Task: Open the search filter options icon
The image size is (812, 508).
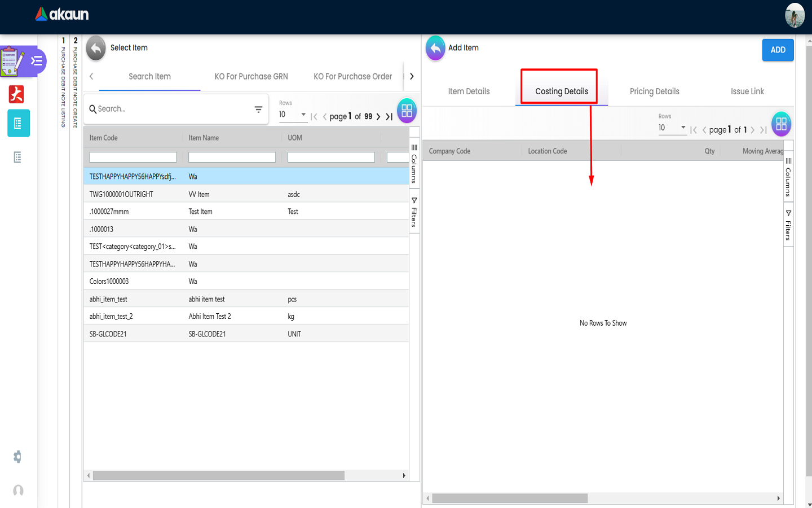Action: point(258,110)
